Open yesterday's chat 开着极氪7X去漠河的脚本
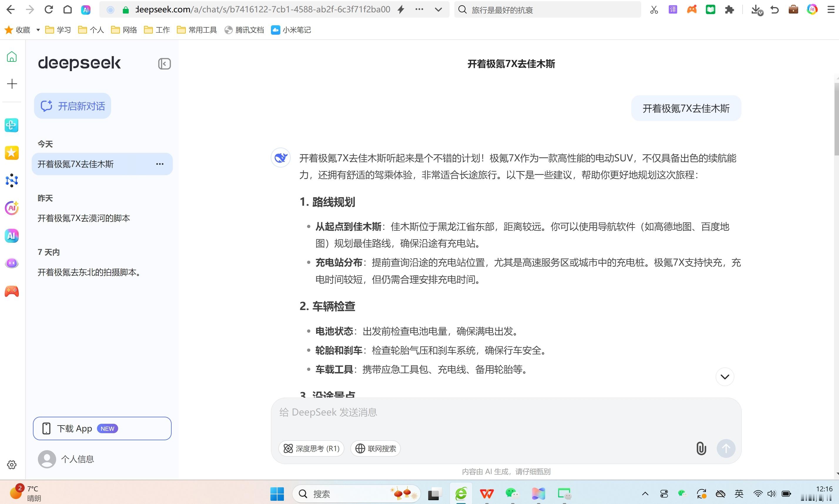The height and width of the screenshot is (504, 839). [x=83, y=218]
